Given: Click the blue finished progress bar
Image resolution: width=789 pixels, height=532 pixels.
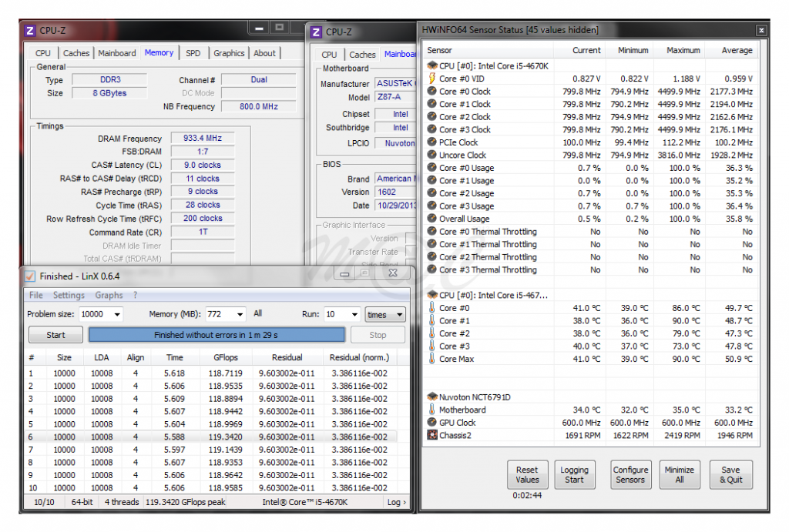Looking at the screenshot, I should (x=217, y=334).
